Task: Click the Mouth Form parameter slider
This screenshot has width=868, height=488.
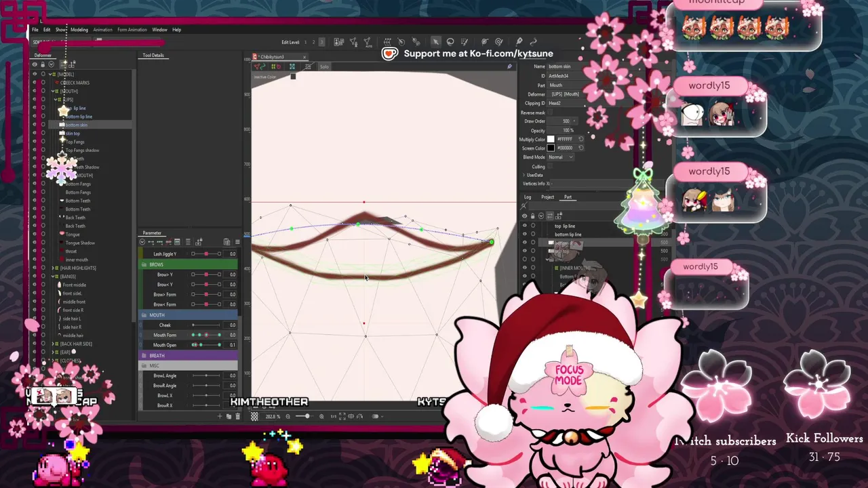Action: (x=206, y=335)
